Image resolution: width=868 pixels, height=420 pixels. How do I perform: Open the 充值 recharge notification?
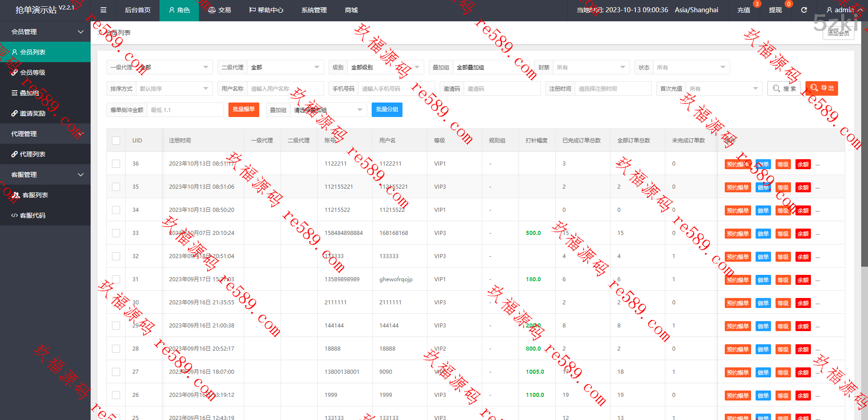pos(743,10)
